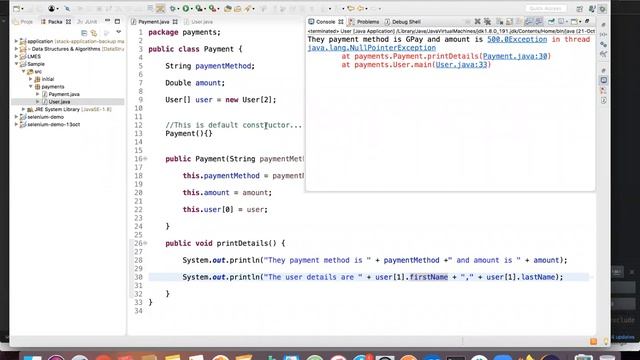This screenshot has height=360, width=640.
Task: Click the Debug bug icon in toolbar
Action: (x=172, y=9)
